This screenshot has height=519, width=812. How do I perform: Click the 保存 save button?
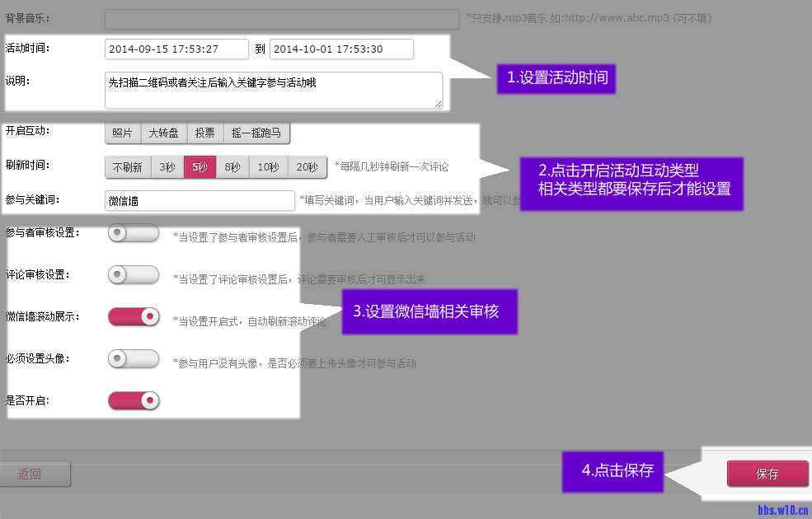pos(767,474)
